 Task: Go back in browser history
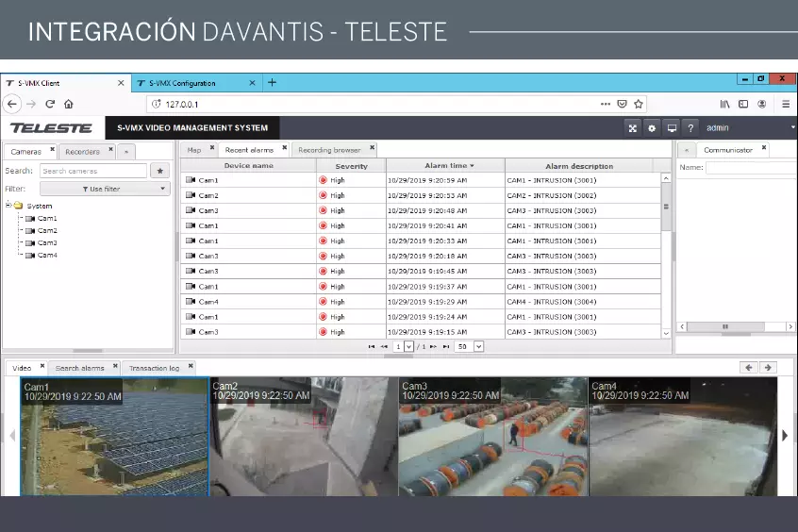11,104
